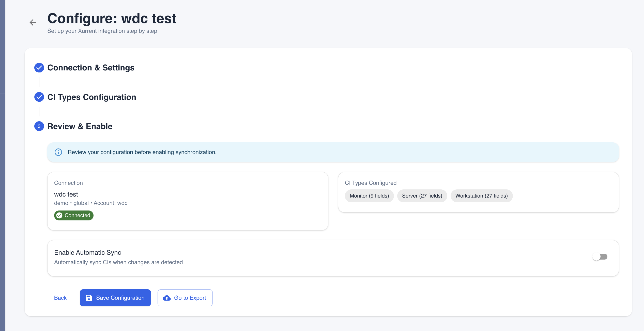This screenshot has width=644, height=331.
Task: Click the Save Configuration button
Action: click(115, 298)
